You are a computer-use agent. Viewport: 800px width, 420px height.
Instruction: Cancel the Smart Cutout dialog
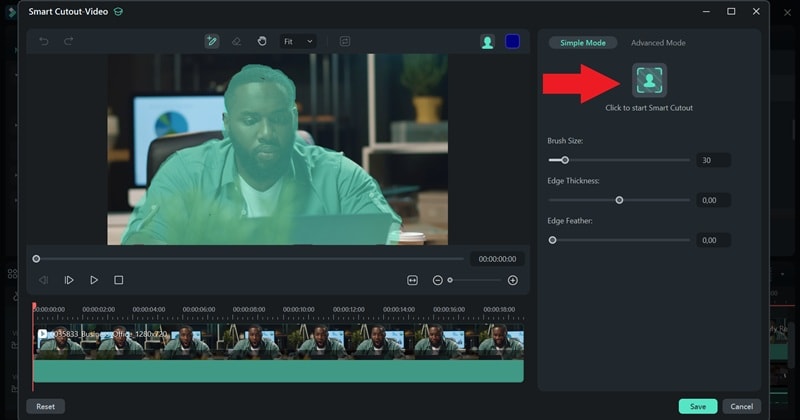pos(741,406)
